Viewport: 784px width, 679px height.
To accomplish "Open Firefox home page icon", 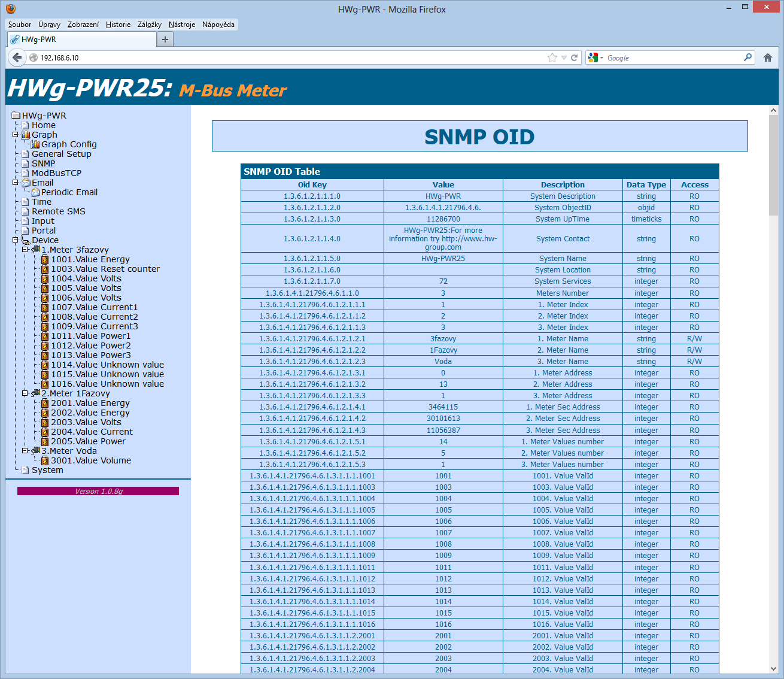I will tap(768, 57).
